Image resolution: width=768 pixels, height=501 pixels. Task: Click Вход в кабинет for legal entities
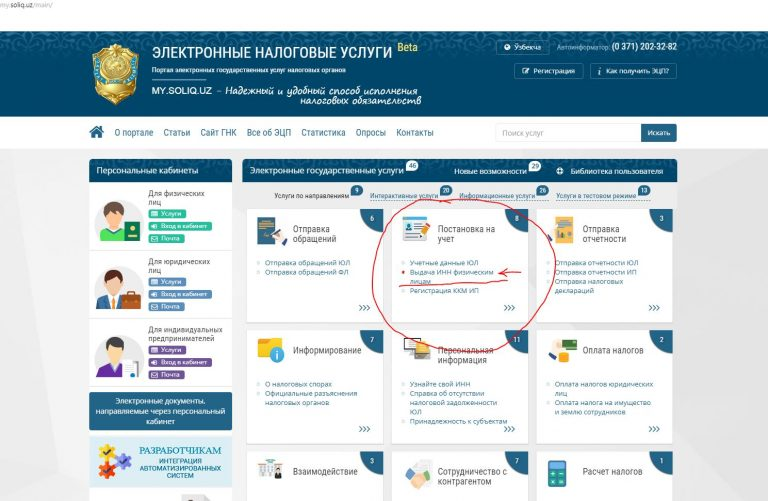coord(180,294)
